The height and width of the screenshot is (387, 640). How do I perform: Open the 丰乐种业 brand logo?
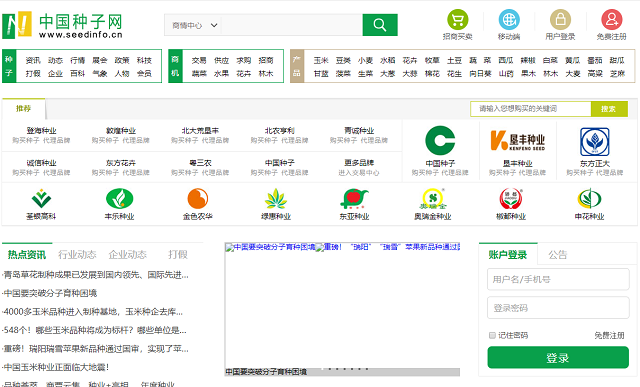[120, 198]
